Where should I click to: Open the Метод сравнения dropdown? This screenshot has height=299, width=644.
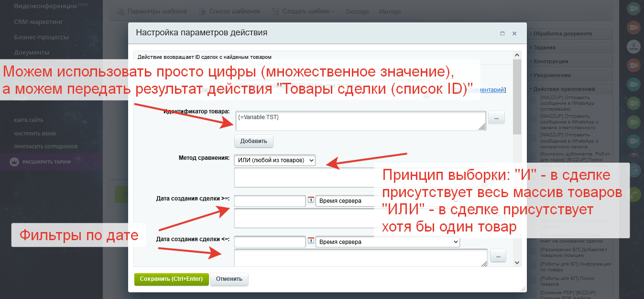[x=275, y=160]
